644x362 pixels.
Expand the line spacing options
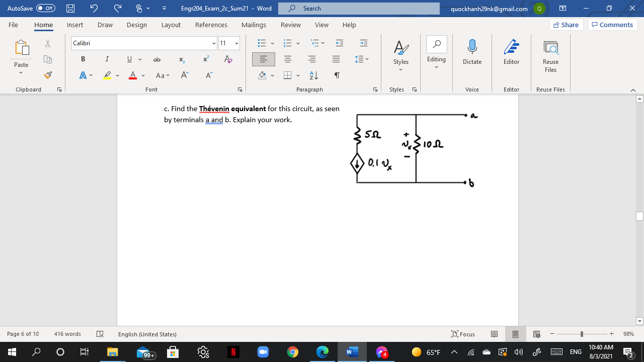pos(361,59)
